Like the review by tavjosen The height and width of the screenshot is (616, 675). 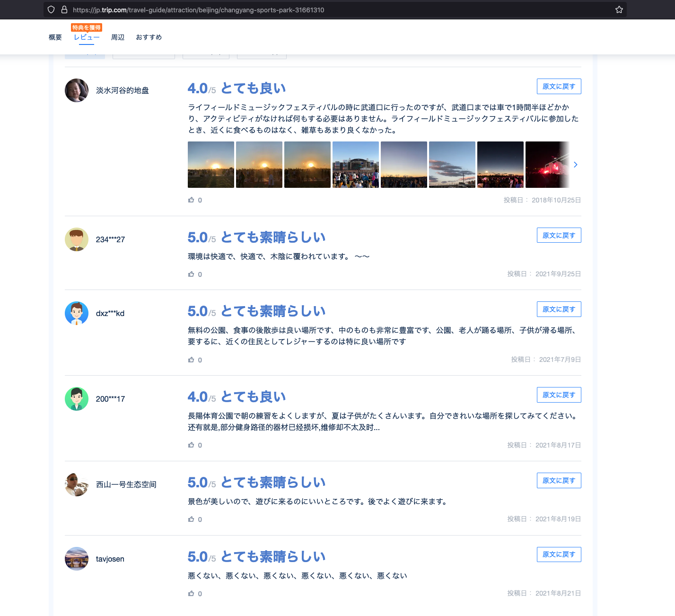point(191,594)
